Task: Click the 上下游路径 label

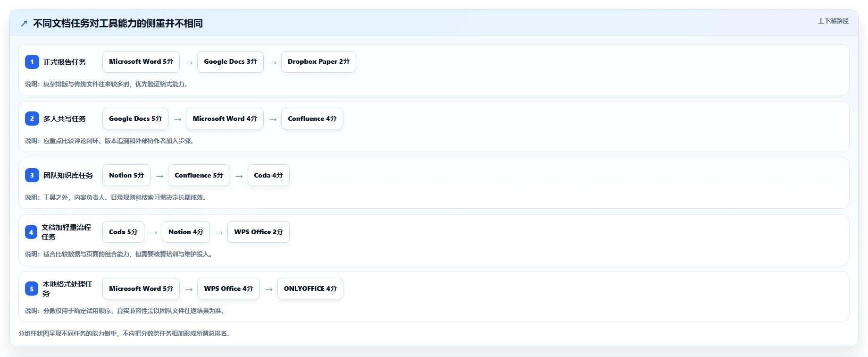Action: [833, 21]
